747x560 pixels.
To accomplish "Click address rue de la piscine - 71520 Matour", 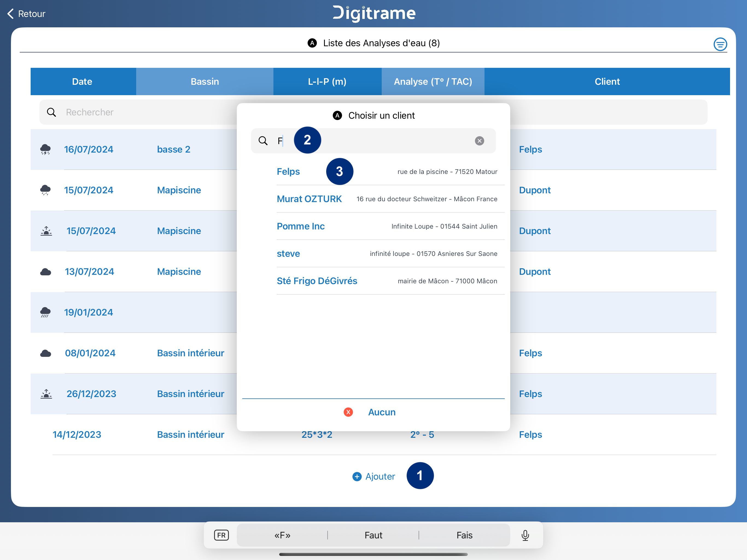I will 447,171.
